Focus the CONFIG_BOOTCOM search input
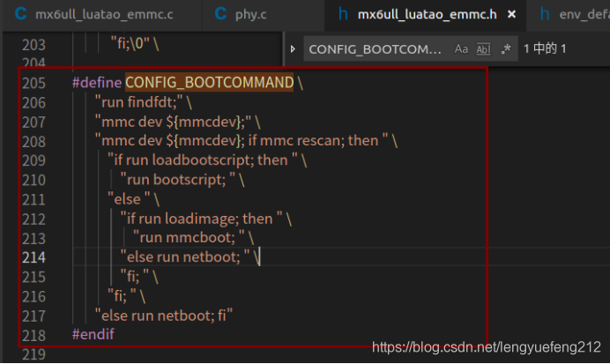The width and height of the screenshot is (610, 364). pos(375,49)
